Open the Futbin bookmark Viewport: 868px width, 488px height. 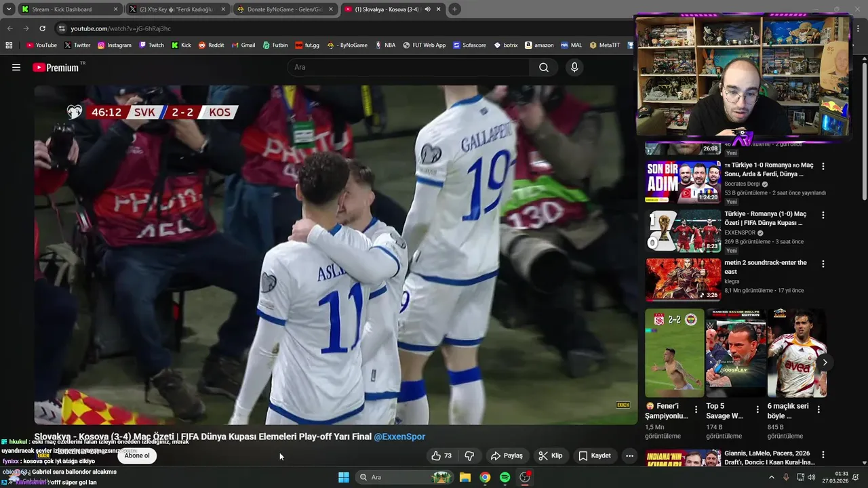(x=275, y=45)
